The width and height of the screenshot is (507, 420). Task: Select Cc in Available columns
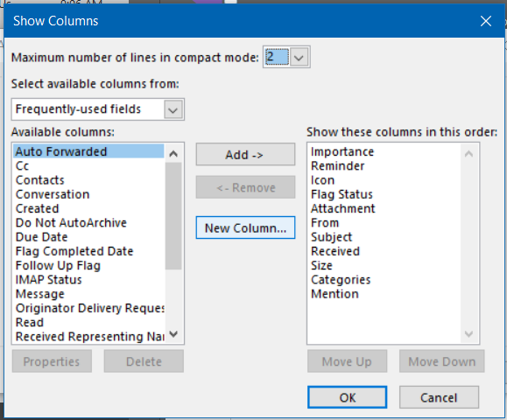89,165
